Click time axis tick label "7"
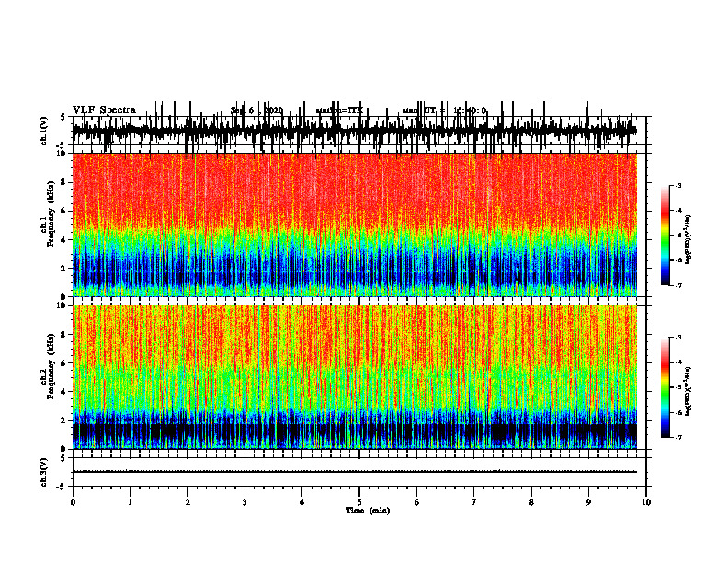728x563 pixels. pos(474,502)
